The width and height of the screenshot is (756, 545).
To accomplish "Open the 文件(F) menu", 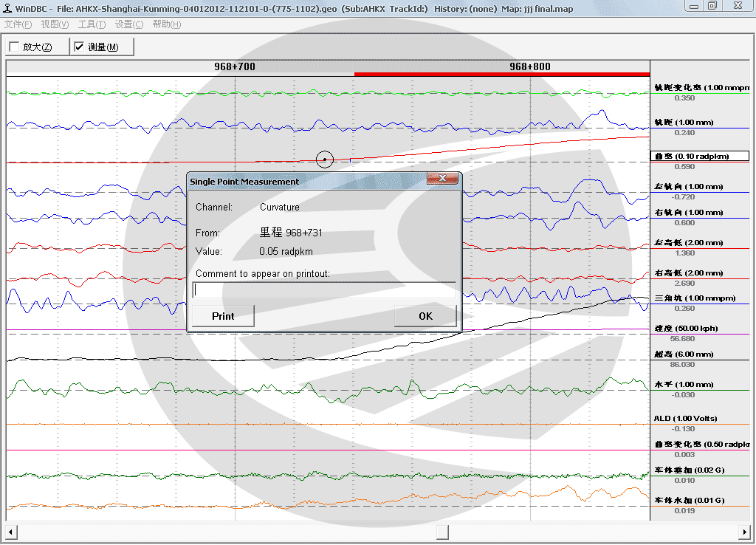I will tap(18, 24).
